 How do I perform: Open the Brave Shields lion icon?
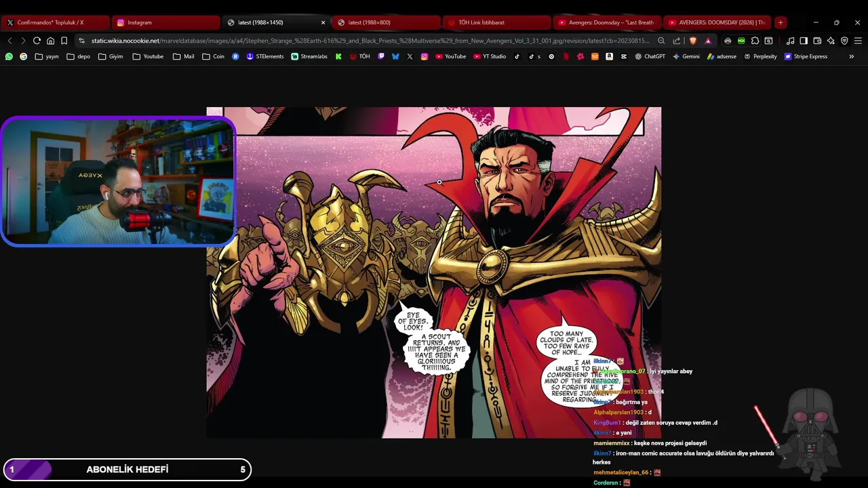point(693,41)
